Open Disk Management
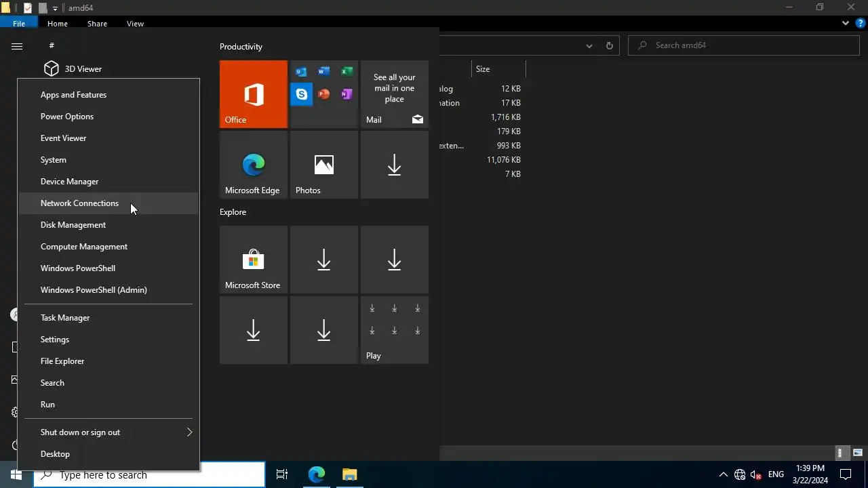Image resolution: width=868 pixels, height=488 pixels. pos(108,225)
